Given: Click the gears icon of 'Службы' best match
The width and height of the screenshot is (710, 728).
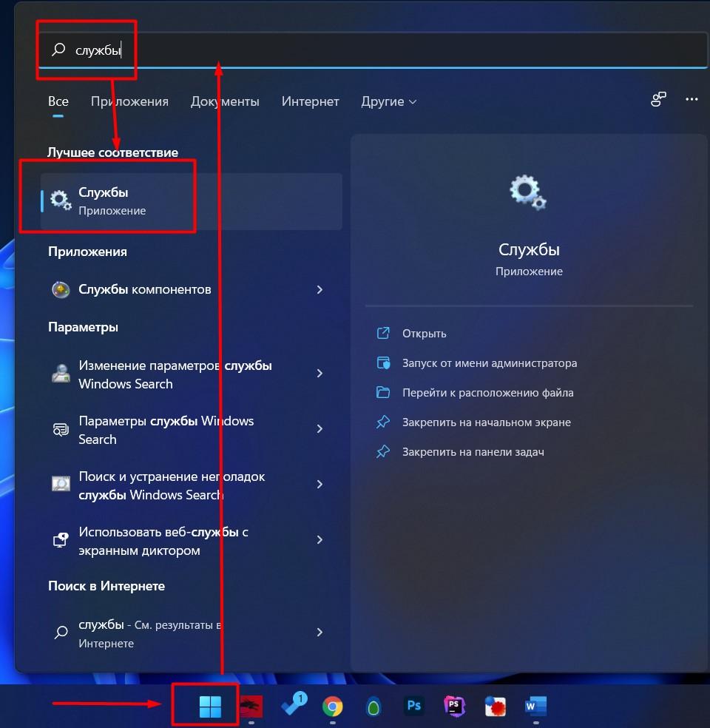Looking at the screenshot, I should tap(61, 200).
